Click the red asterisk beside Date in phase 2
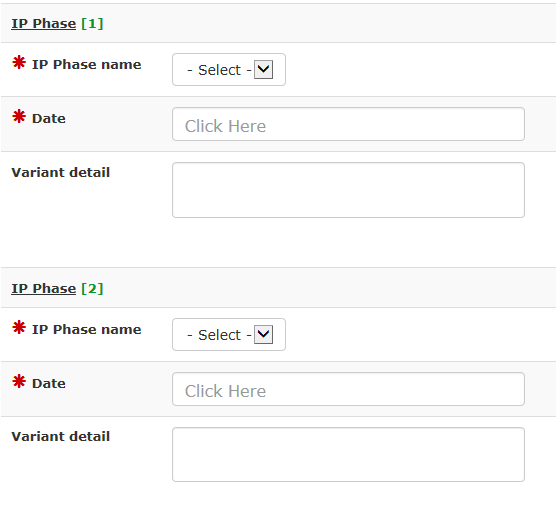The height and width of the screenshot is (521, 556). (19, 381)
